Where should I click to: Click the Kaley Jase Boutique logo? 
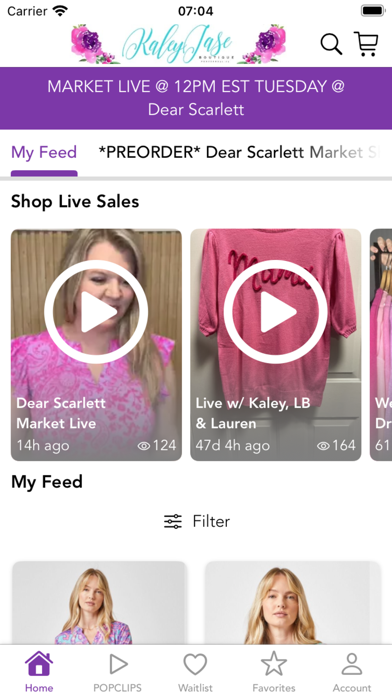tap(178, 44)
